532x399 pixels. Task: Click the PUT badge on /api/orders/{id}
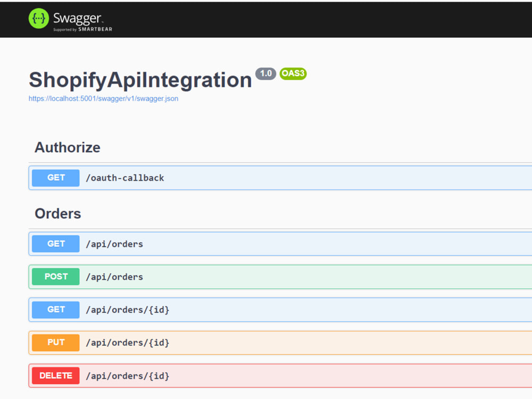click(x=55, y=343)
